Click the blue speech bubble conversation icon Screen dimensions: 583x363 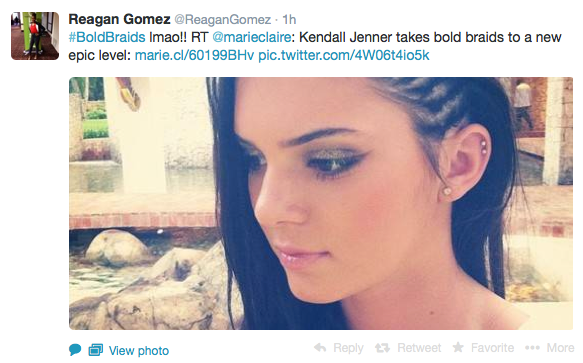[x=75, y=350]
